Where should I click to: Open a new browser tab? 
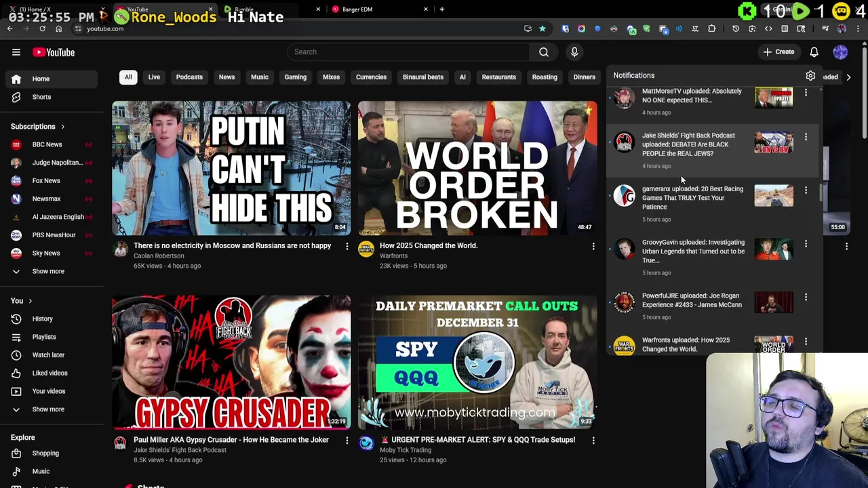point(441,9)
